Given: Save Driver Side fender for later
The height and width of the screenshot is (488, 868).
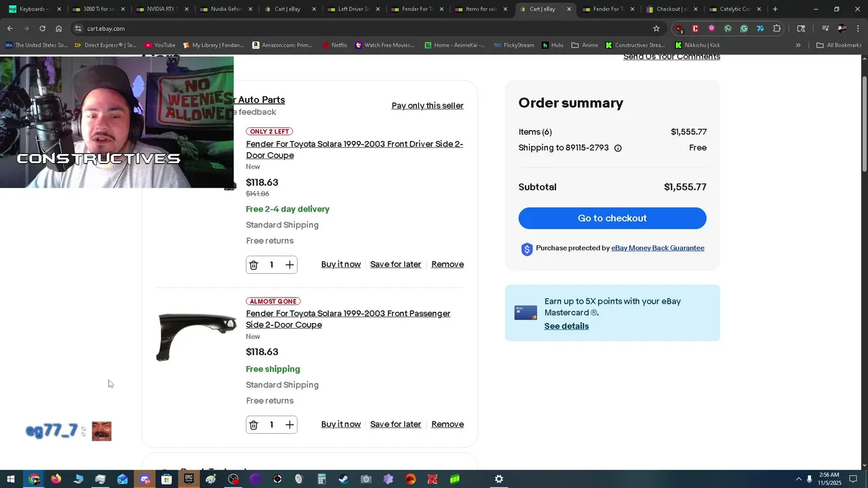Looking at the screenshot, I should point(395,264).
